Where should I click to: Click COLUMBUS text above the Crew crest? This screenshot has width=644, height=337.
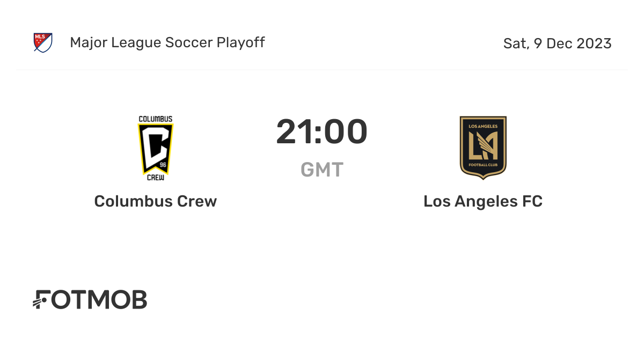[156, 119]
